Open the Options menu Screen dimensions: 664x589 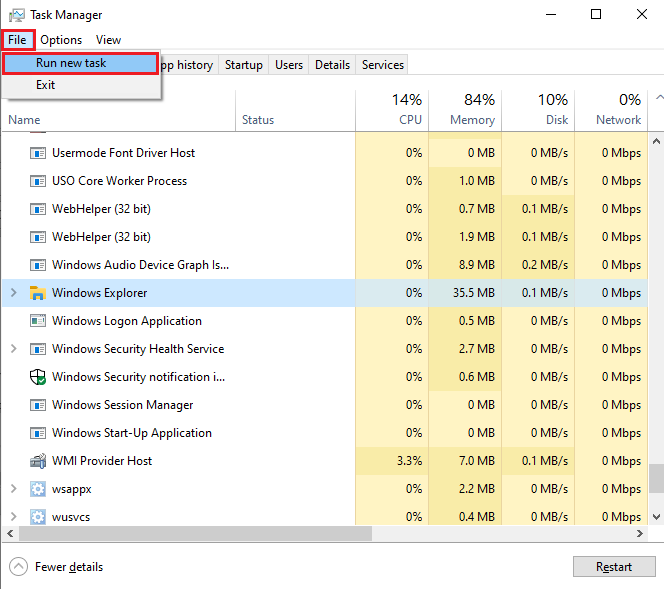pos(61,40)
